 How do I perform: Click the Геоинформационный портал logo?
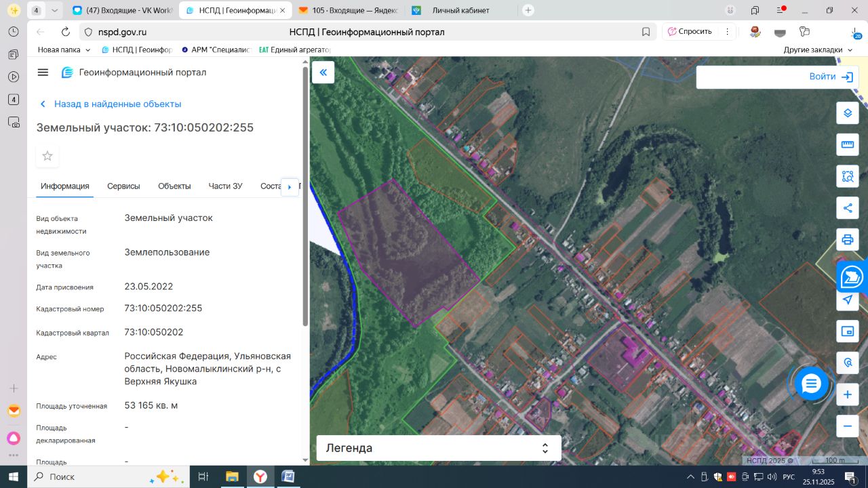(134, 73)
